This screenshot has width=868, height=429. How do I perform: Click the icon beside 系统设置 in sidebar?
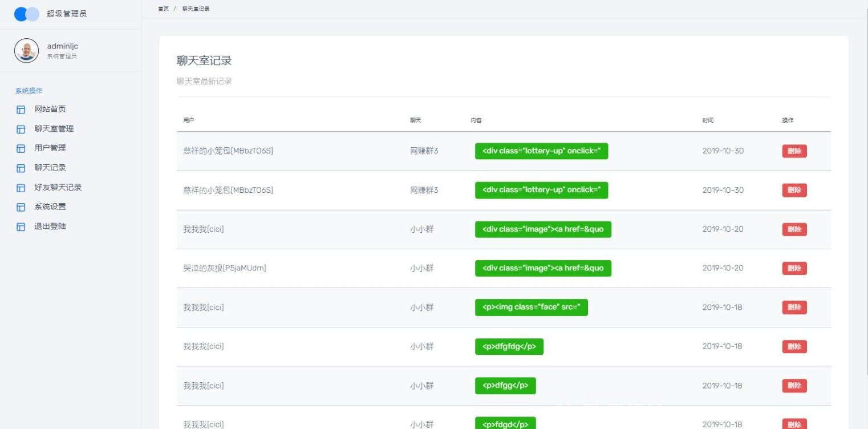click(x=21, y=207)
